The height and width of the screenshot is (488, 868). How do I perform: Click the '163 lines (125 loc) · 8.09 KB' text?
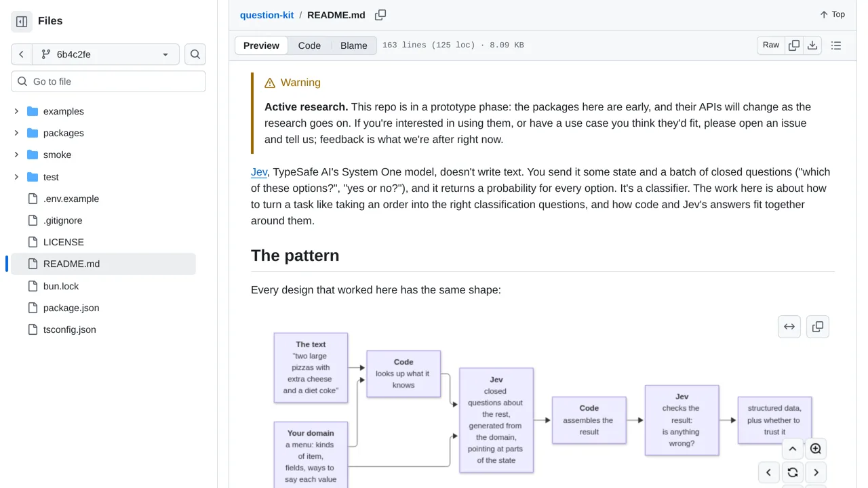[453, 45]
